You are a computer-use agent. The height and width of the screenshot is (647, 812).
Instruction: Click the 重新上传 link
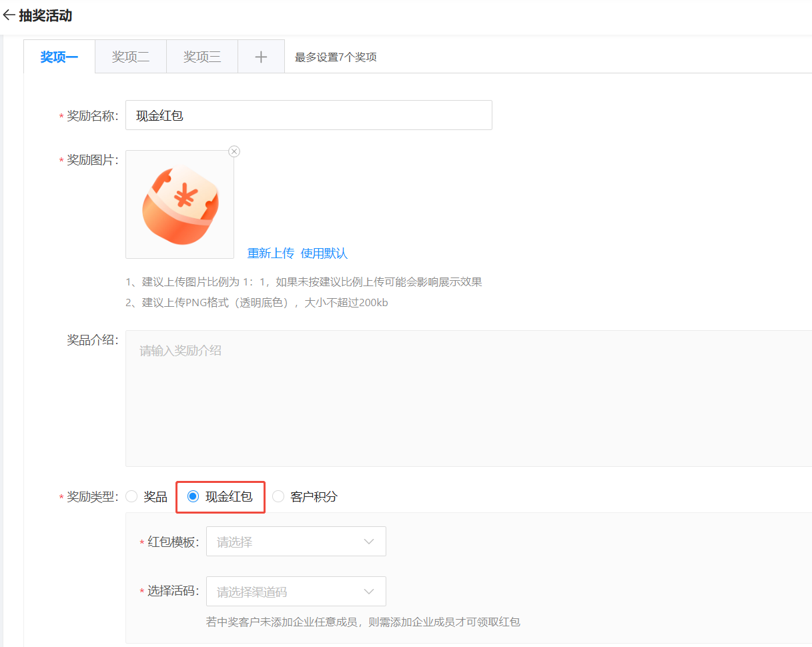coord(270,253)
